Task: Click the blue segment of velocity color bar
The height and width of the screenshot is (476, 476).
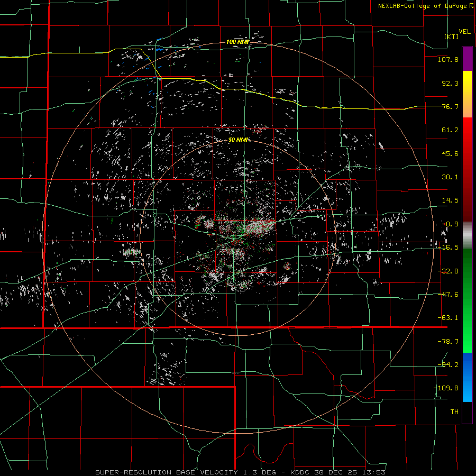Action: (x=467, y=377)
